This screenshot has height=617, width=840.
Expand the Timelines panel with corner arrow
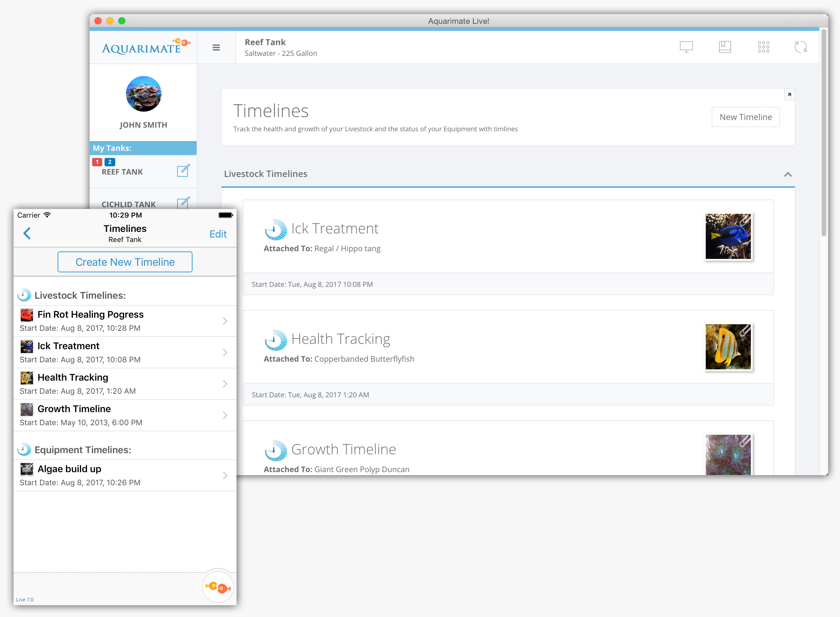tap(789, 94)
